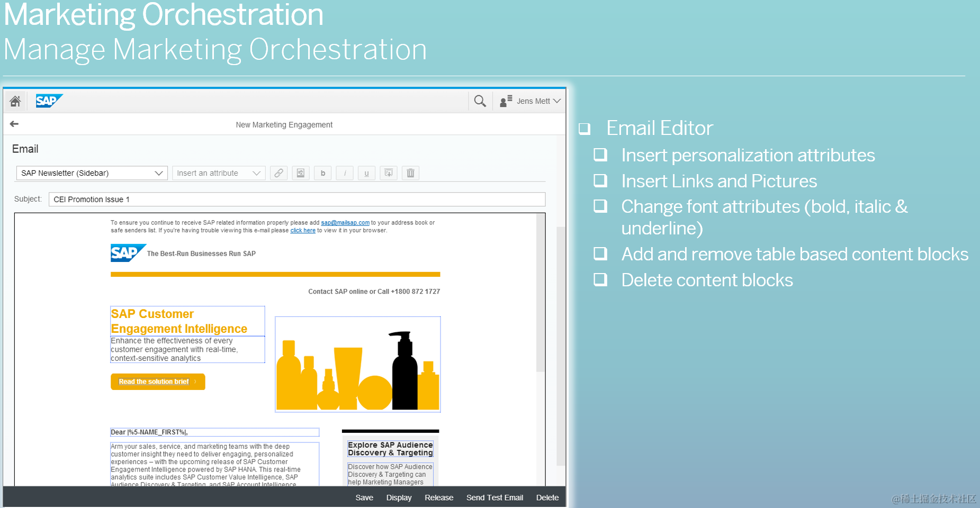This screenshot has height=508, width=980.
Task: Click the Read the solution brief button
Action: click(x=158, y=382)
